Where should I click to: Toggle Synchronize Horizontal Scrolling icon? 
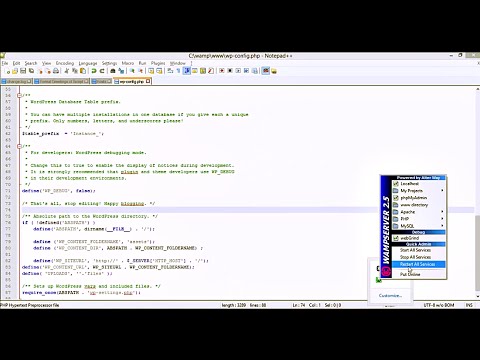tap(159, 71)
